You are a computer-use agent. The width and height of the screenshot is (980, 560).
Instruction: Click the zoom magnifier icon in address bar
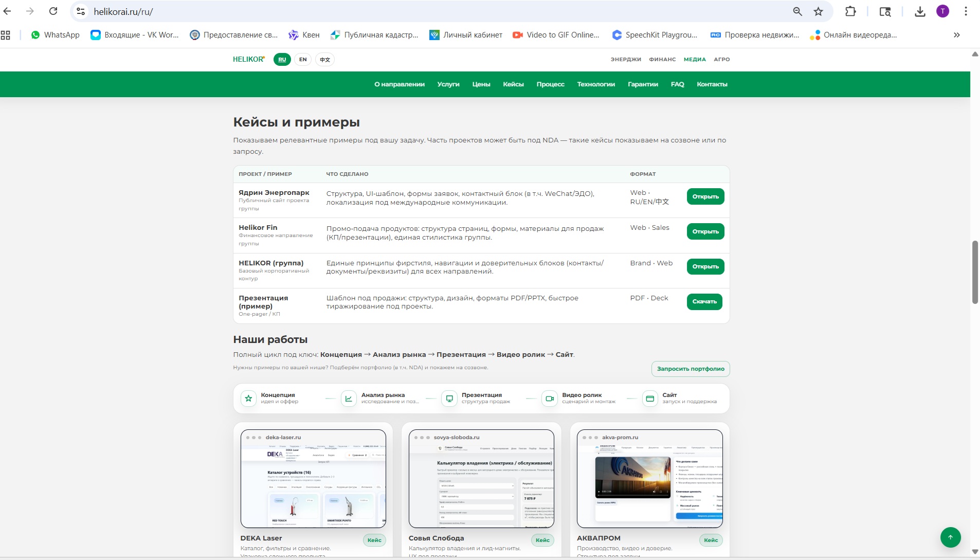(797, 11)
